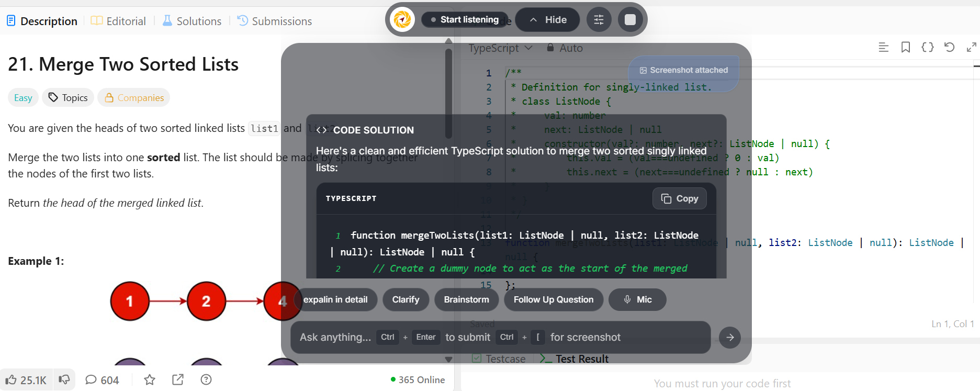980x391 pixels.
Task: Click Start listening button
Action: [465, 20]
